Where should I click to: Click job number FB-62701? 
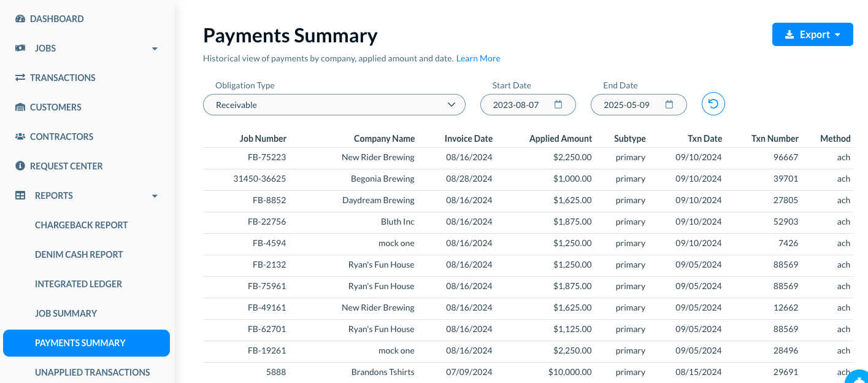click(267, 329)
